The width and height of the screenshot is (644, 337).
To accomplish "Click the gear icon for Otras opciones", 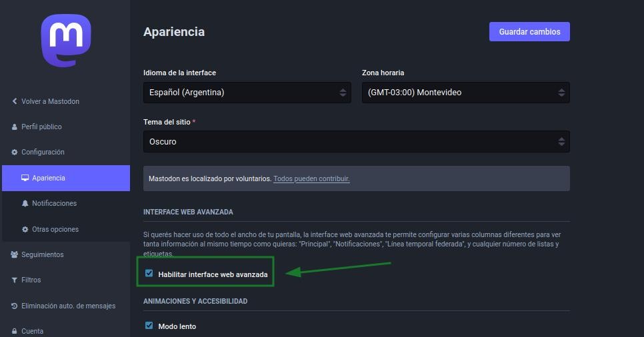I will coord(25,230).
